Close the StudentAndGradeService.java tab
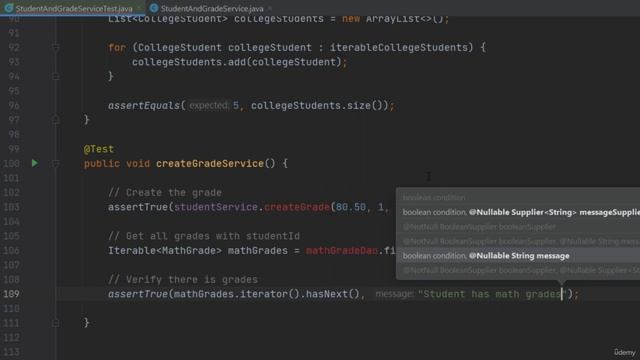640x360 pixels. pyautogui.click(x=270, y=8)
